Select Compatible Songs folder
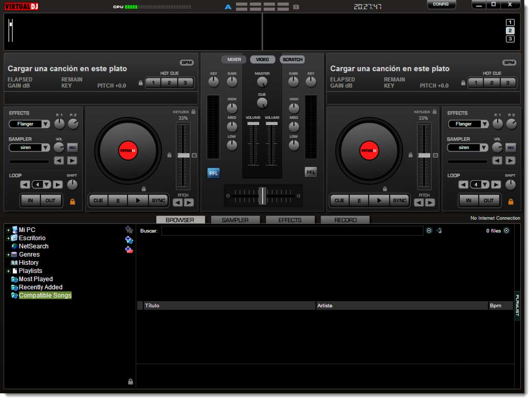 45,296
